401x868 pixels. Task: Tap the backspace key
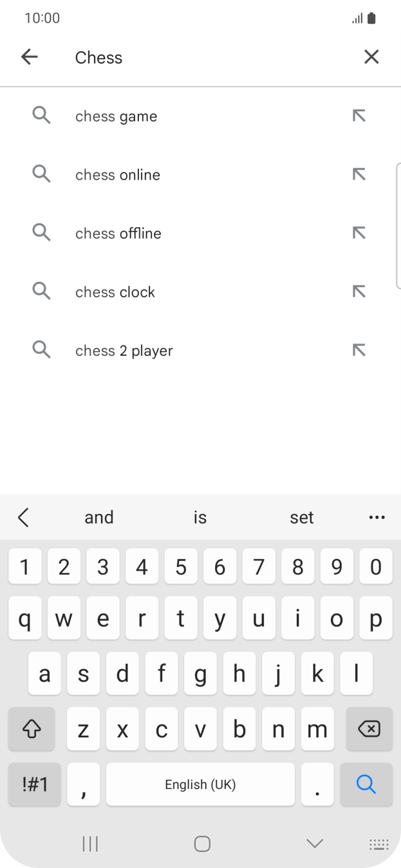pos(369,728)
